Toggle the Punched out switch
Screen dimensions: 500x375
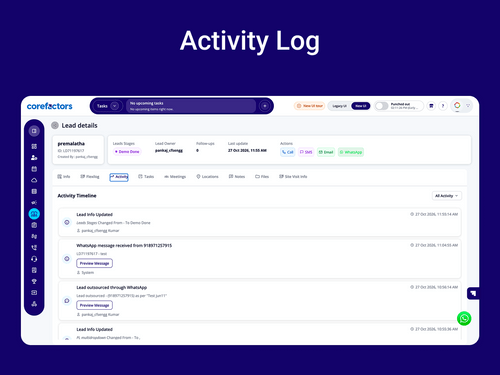[382, 106]
